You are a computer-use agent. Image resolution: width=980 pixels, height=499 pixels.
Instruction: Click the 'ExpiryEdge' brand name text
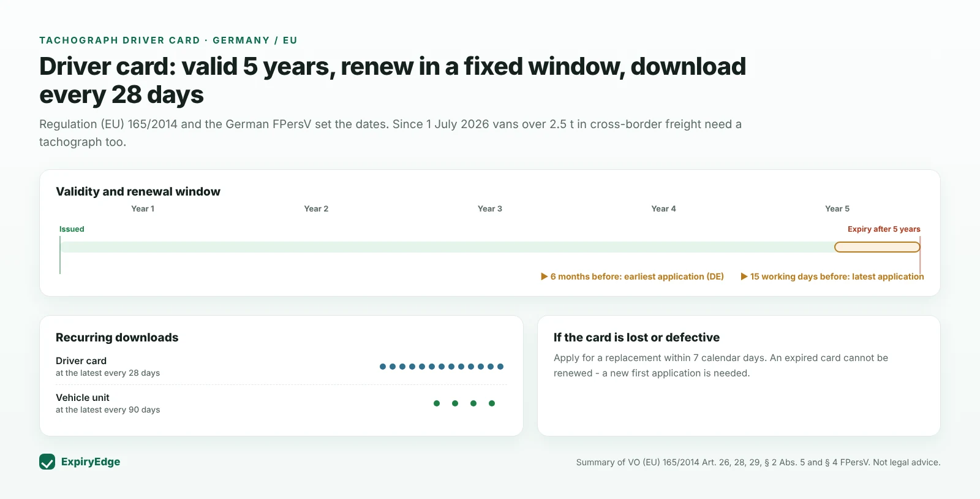coord(91,462)
